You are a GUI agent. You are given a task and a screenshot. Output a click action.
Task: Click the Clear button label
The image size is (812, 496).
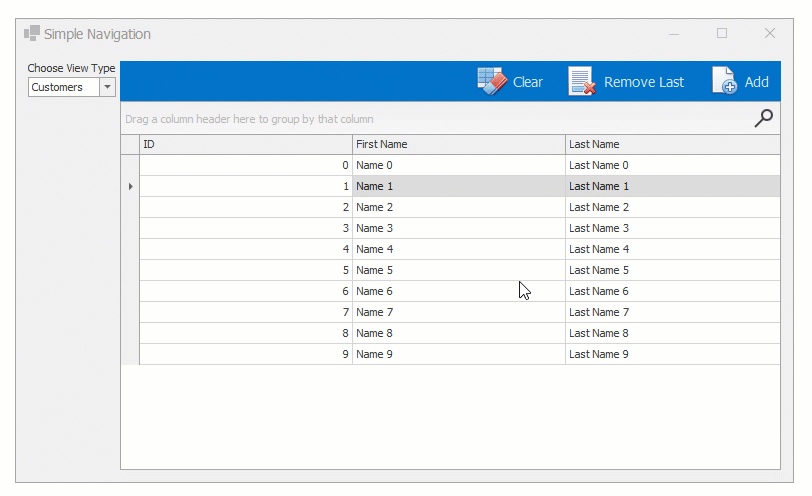click(x=528, y=82)
